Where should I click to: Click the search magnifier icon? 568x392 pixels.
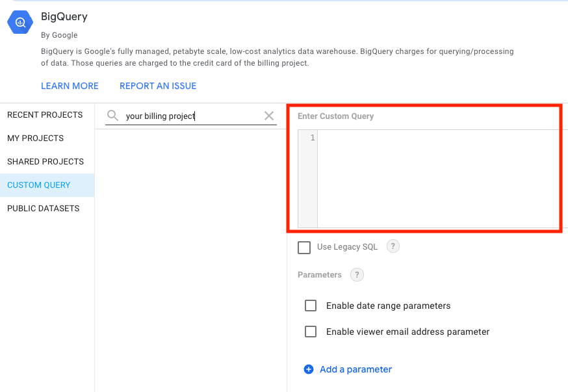[113, 116]
